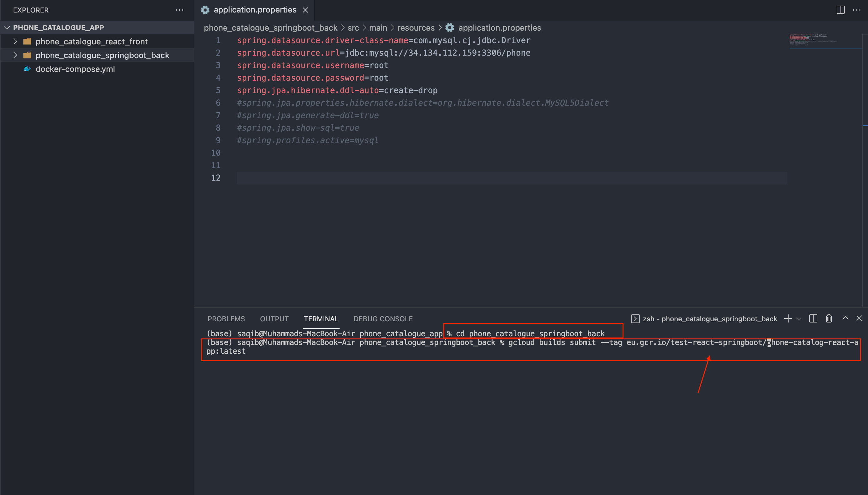Open the DEBUG CONSOLE tab

click(383, 319)
